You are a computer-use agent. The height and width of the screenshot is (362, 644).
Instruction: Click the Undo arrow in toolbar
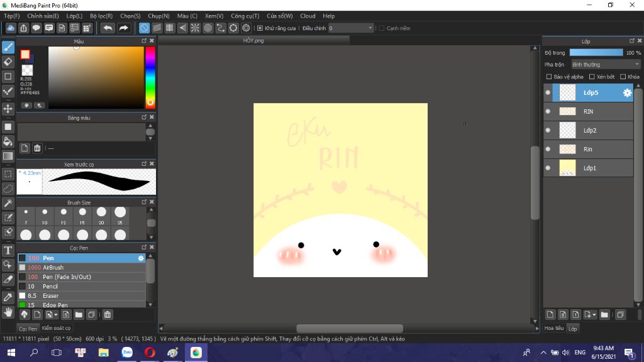108,28
